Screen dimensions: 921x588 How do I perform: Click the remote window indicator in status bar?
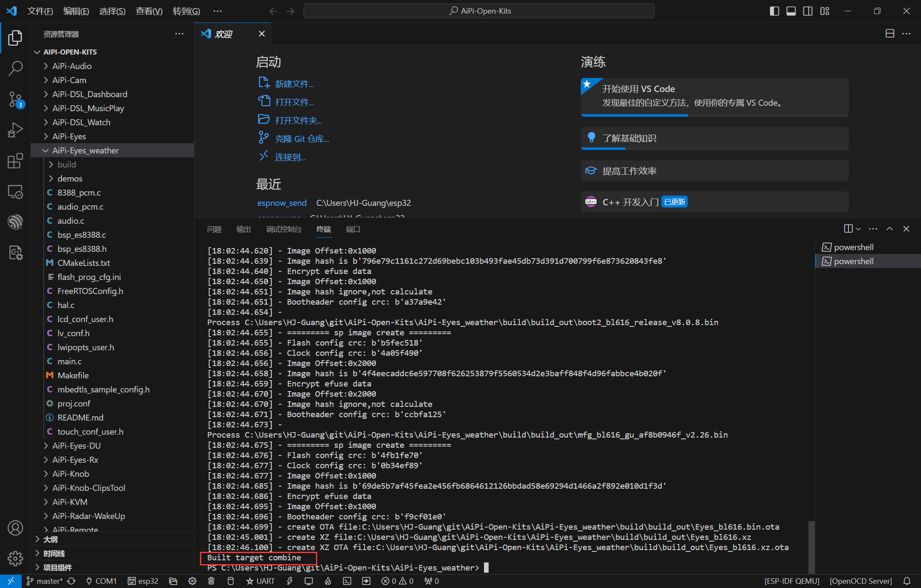click(11, 581)
